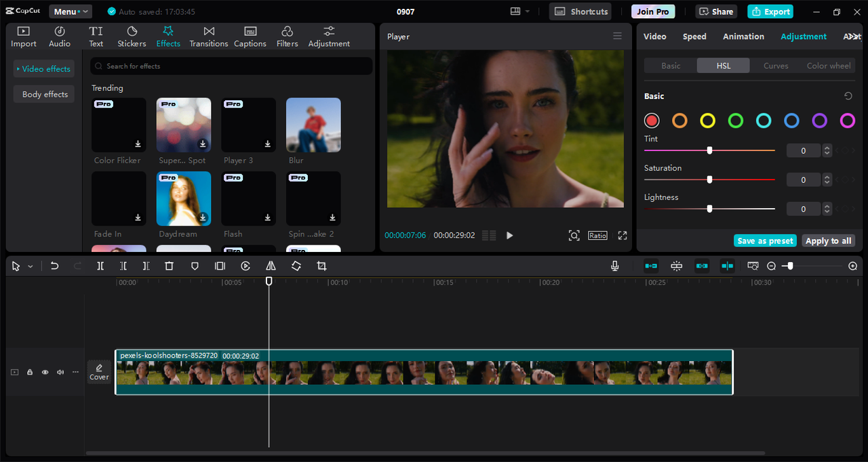This screenshot has height=462, width=868.
Task: Switch to the Video inspector tab
Action: point(655,37)
